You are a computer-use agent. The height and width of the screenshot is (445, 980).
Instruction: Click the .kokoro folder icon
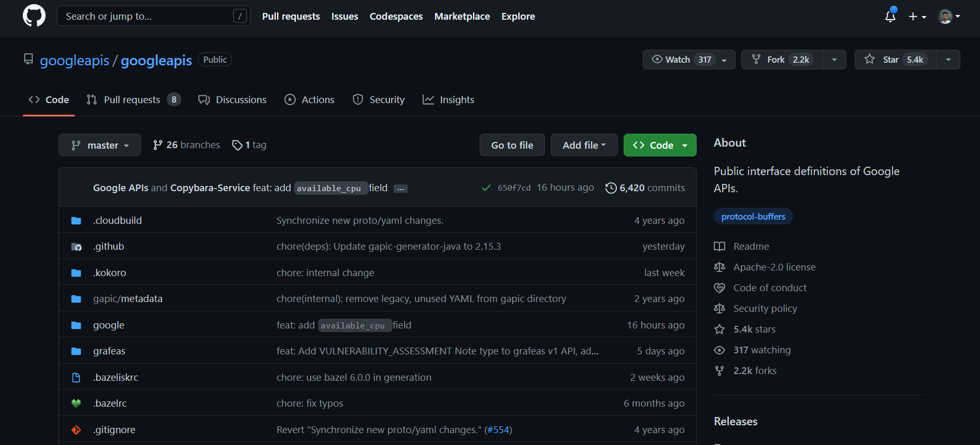coord(76,273)
